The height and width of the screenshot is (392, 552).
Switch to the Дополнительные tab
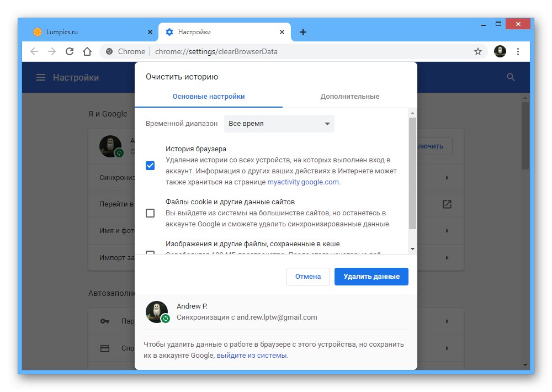point(350,96)
